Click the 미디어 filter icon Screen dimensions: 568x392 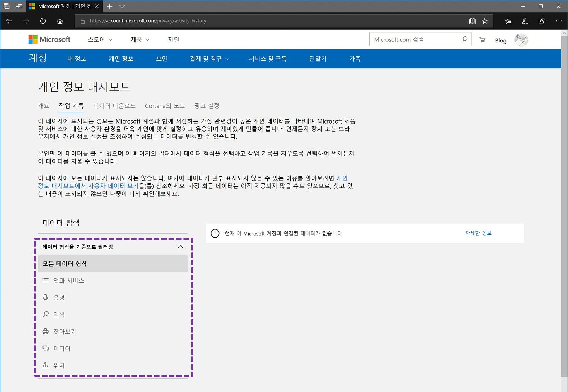pos(46,348)
